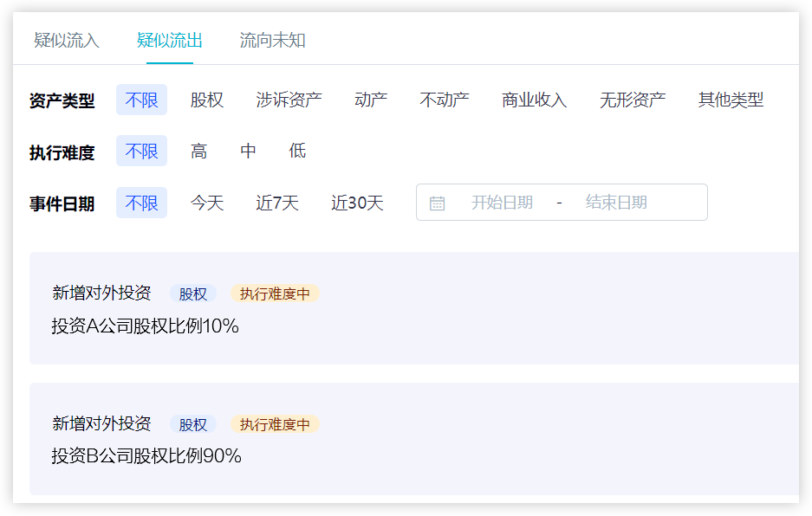
Task: Select 不限 for 执行难度 filter
Action: coord(141,151)
